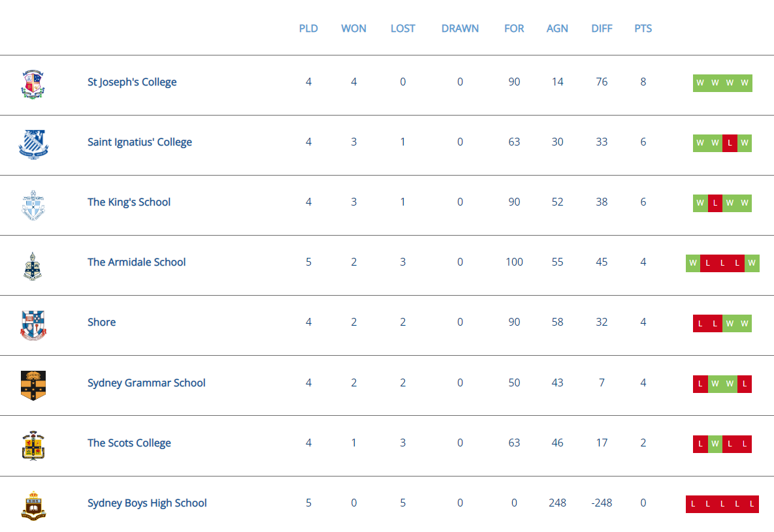Screen dimensions: 774x532
Task: Click red L form box for King's School
Action: click(x=715, y=203)
